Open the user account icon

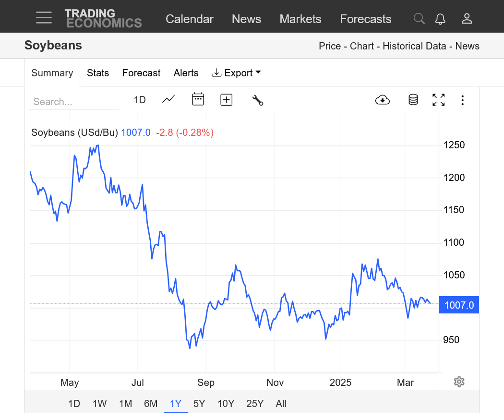tap(467, 19)
